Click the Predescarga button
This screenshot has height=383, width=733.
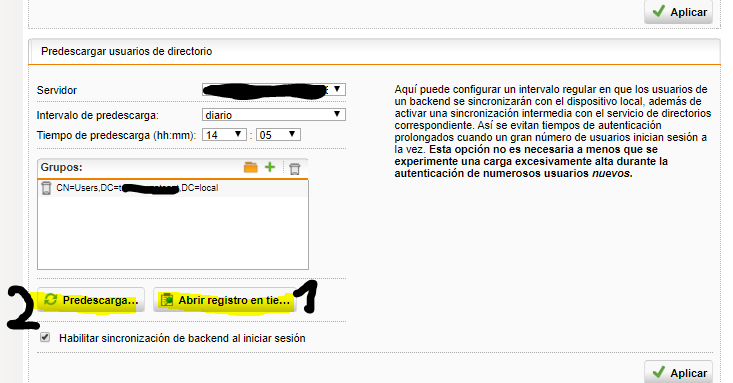point(91,300)
